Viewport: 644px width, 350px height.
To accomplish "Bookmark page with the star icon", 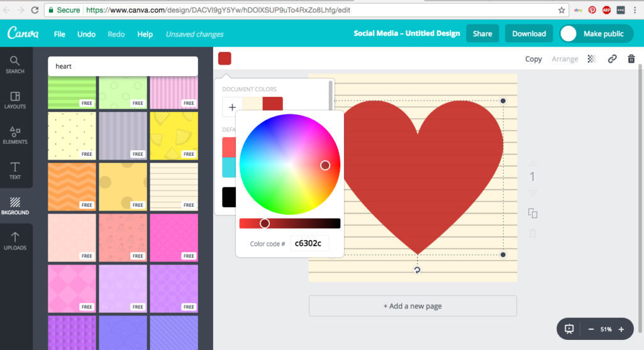I will point(562,10).
